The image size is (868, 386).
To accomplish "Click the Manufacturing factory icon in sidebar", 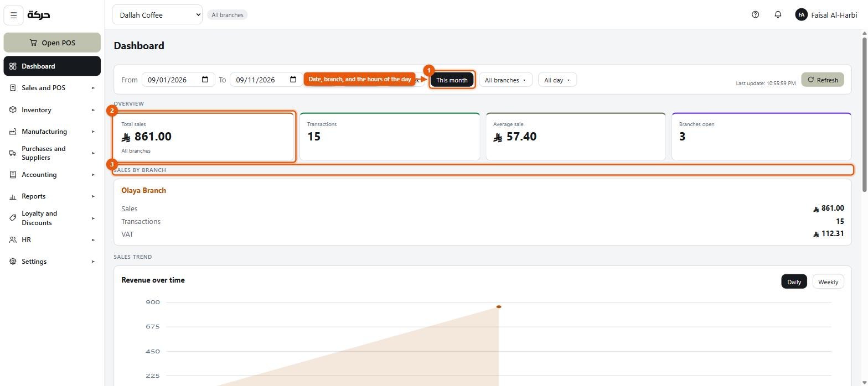I will tap(13, 132).
